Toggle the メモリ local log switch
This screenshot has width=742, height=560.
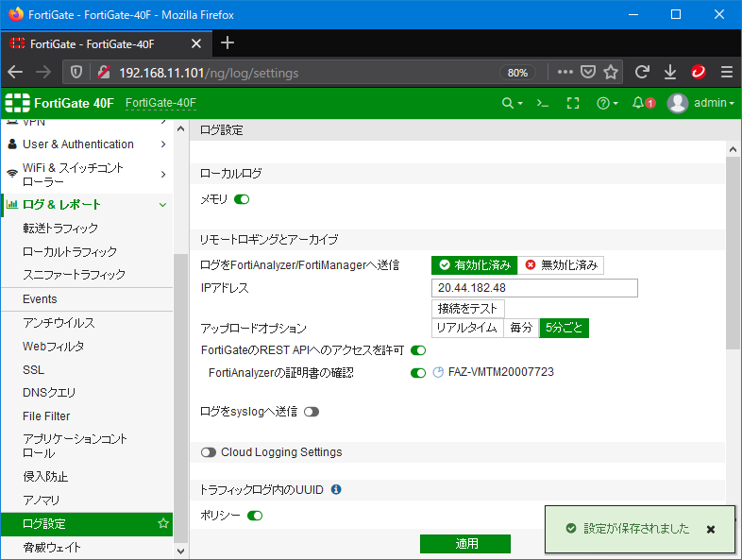tap(242, 199)
